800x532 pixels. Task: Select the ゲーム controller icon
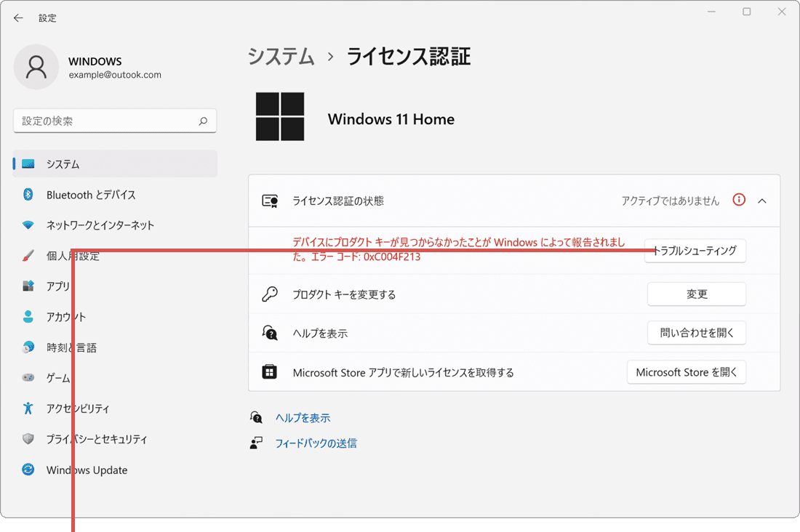[x=26, y=378]
